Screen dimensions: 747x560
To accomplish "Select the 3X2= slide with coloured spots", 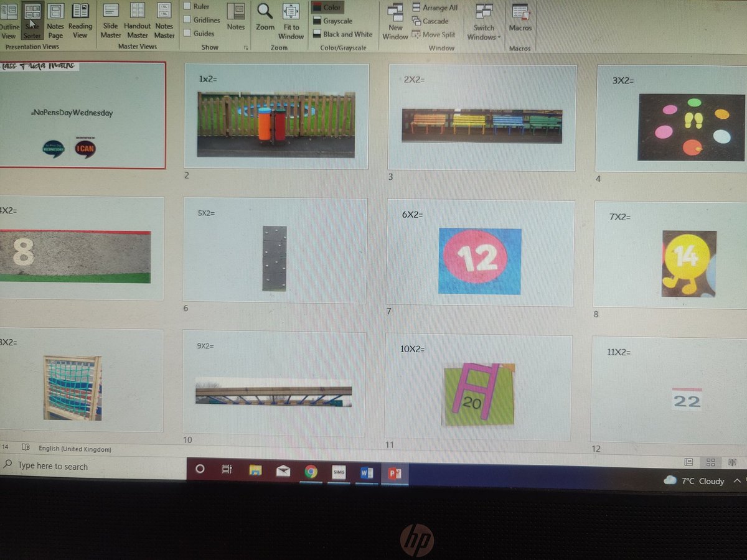I will (671, 119).
